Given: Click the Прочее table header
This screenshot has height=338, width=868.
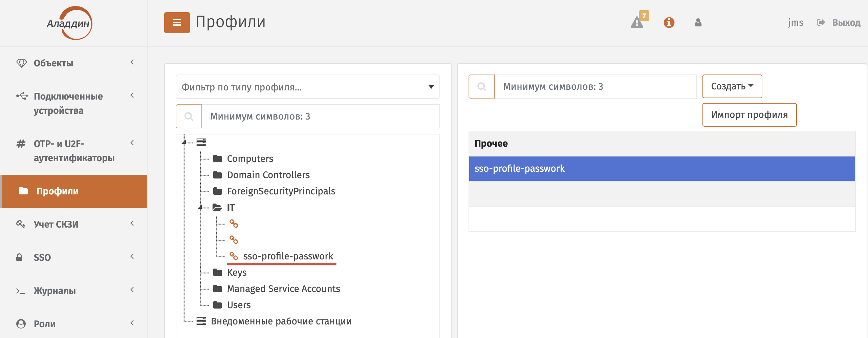Looking at the screenshot, I should click(x=662, y=144).
